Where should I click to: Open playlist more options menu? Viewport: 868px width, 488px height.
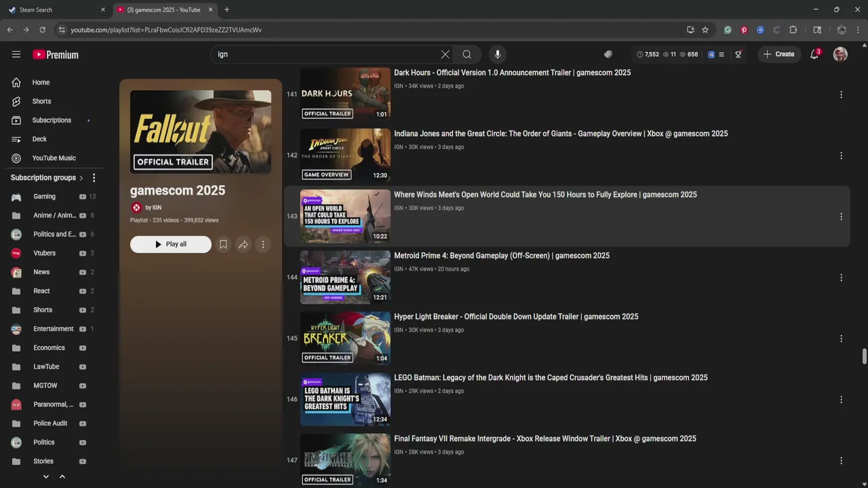[263, 244]
